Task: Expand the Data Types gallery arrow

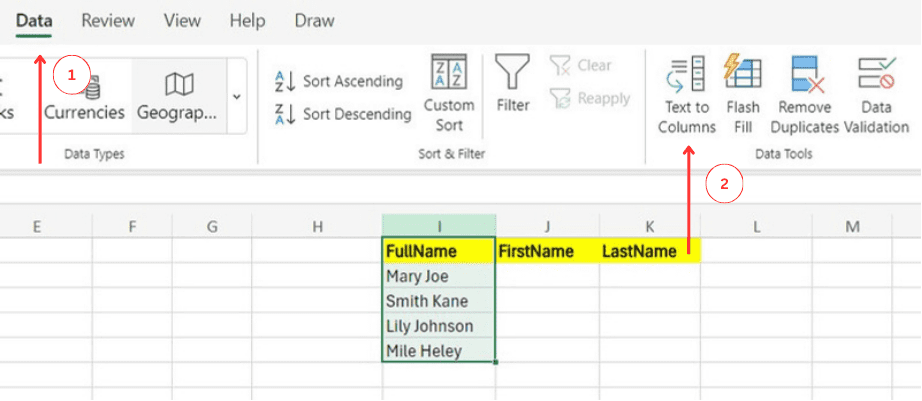Action: pos(237,96)
